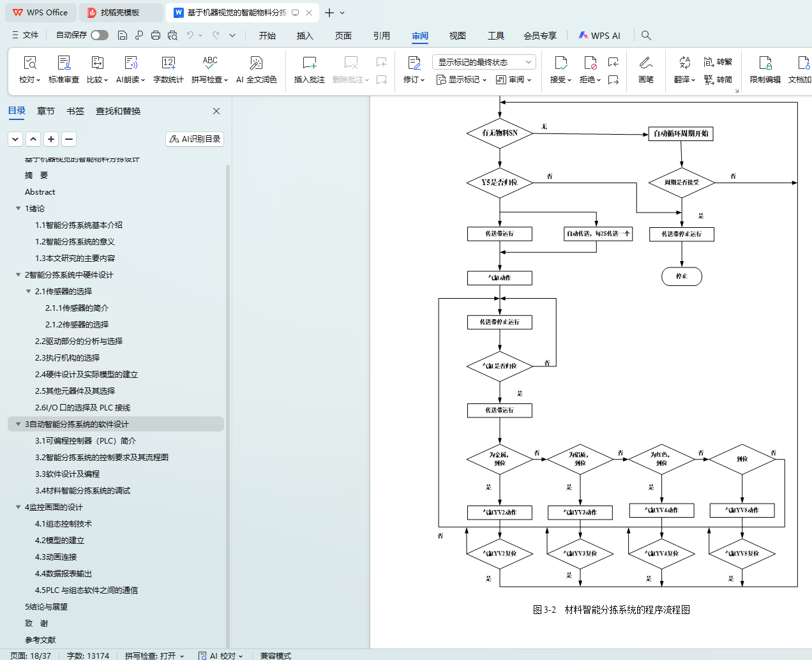This screenshot has height=660, width=812.
Task: Click the word count statistics icon
Action: pyautogui.click(x=168, y=63)
